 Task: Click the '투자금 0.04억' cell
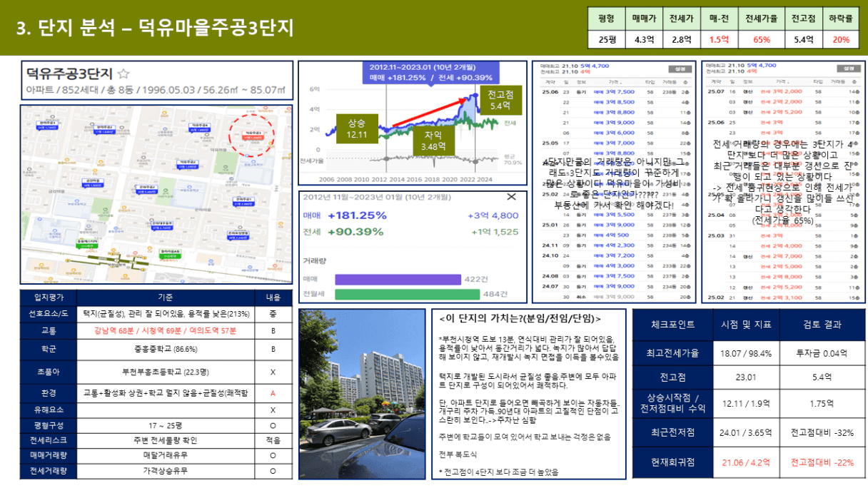[x=822, y=352]
